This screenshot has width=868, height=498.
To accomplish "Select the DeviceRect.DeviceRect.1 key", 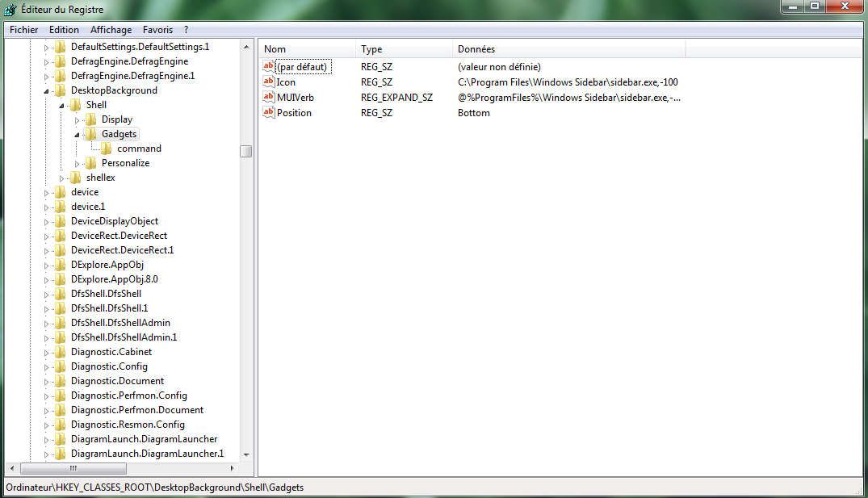I will [x=123, y=250].
